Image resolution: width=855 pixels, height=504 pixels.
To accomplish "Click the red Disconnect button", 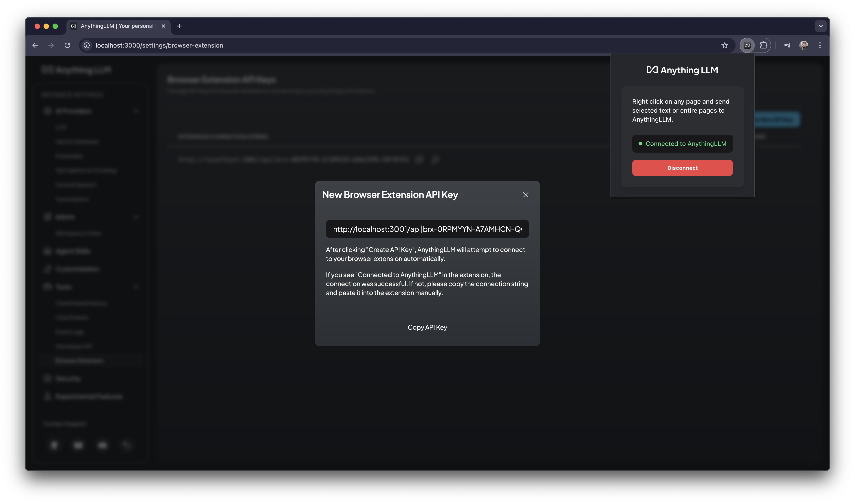I will (x=682, y=168).
